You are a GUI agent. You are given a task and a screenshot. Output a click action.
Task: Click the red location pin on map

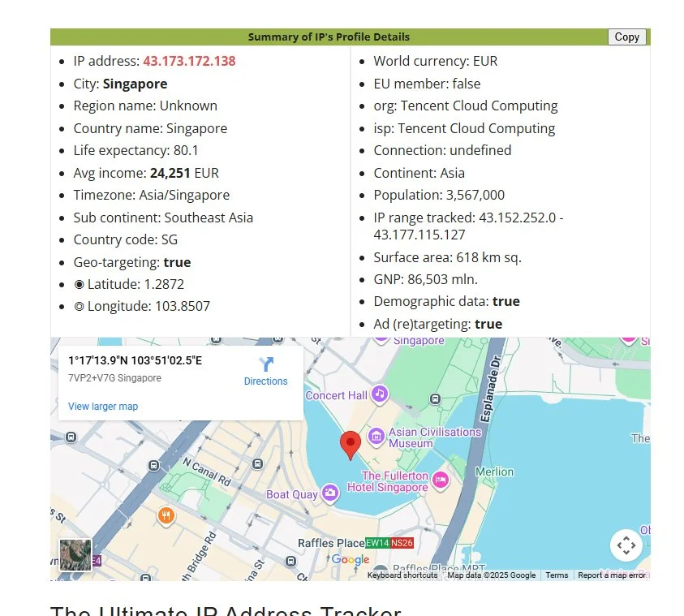351,446
